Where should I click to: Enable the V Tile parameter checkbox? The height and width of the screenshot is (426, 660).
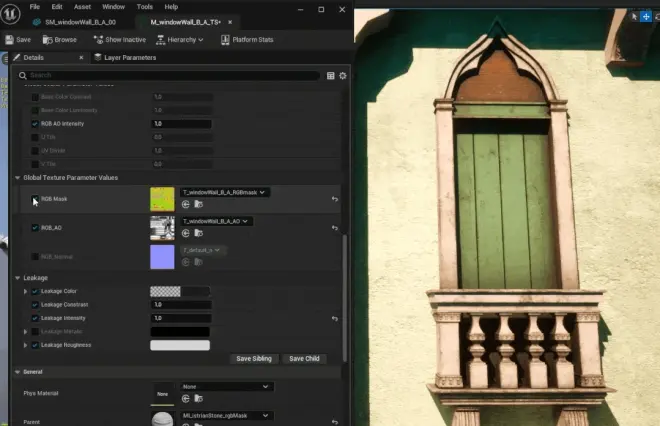click(35, 164)
